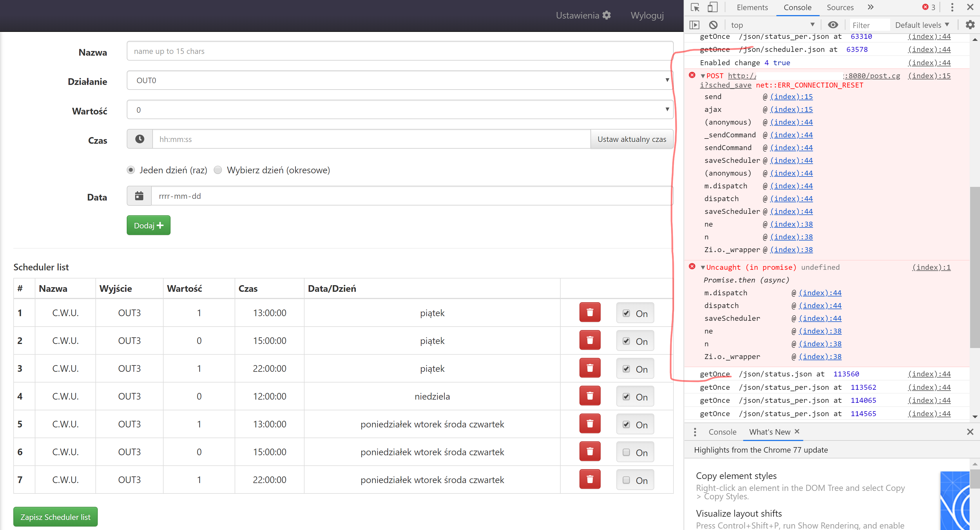
Task: Collapse the POST error stack trace triangle
Action: click(703, 76)
